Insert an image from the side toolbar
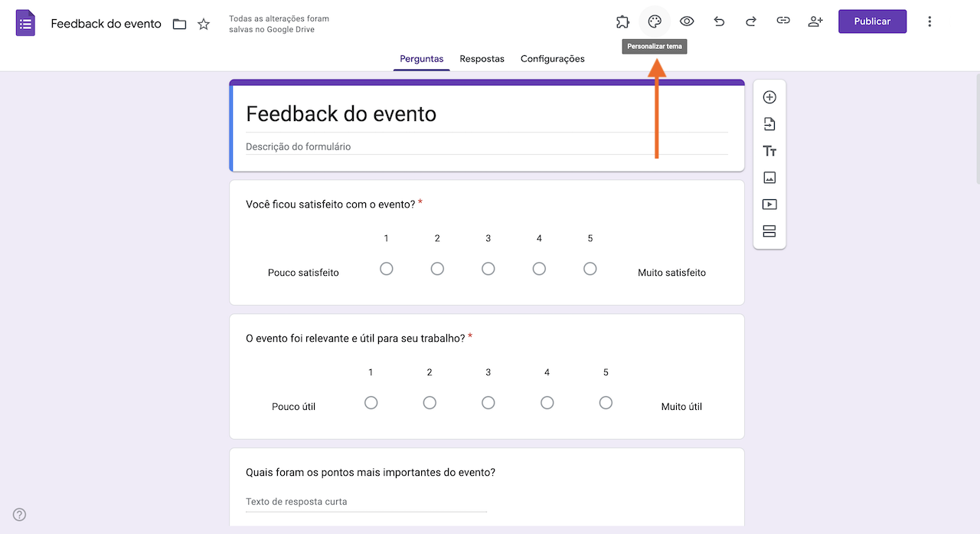 (x=769, y=178)
